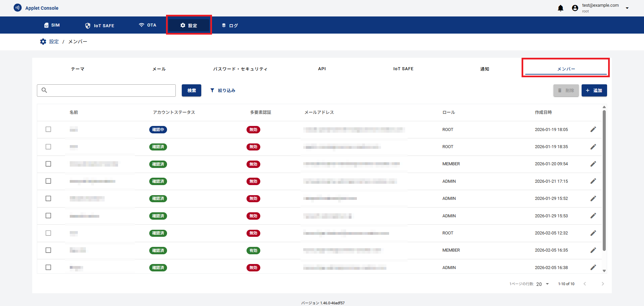Edit the member created 2026-01-20 09:54
The image size is (644, 306).
pos(593,164)
